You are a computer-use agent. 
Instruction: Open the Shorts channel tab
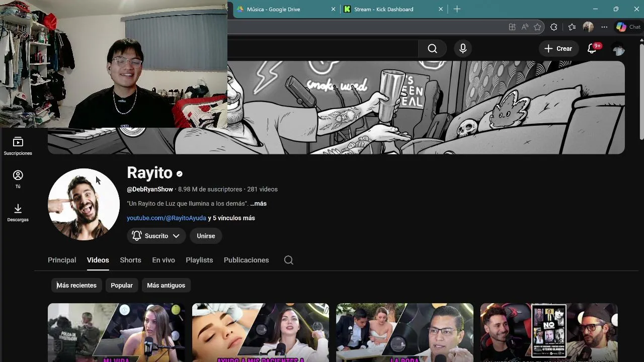pyautogui.click(x=130, y=260)
